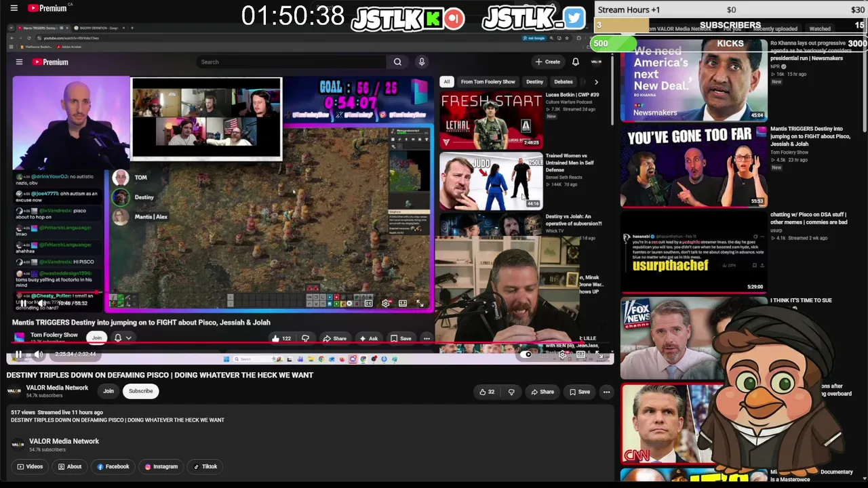Open more actions menu after the lower Save button
The width and height of the screenshot is (868, 488).
pyautogui.click(x=606, y=392)
